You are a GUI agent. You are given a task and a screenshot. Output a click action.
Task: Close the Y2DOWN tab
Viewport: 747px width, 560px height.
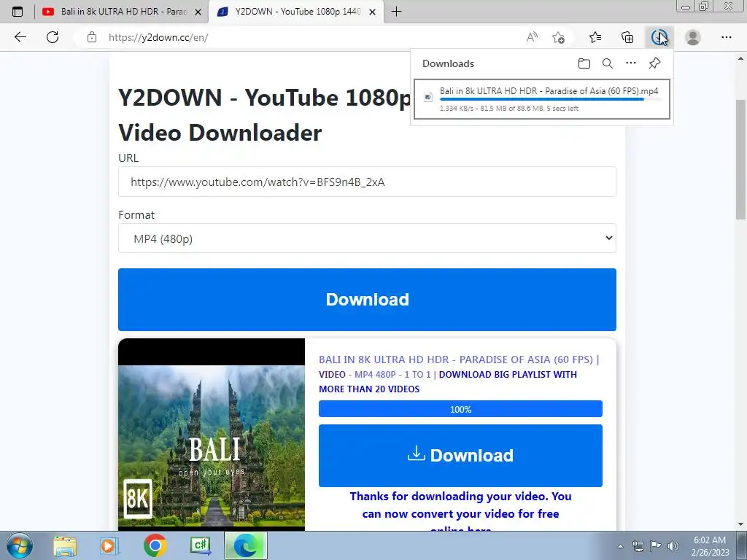click(x=373, y=12)
